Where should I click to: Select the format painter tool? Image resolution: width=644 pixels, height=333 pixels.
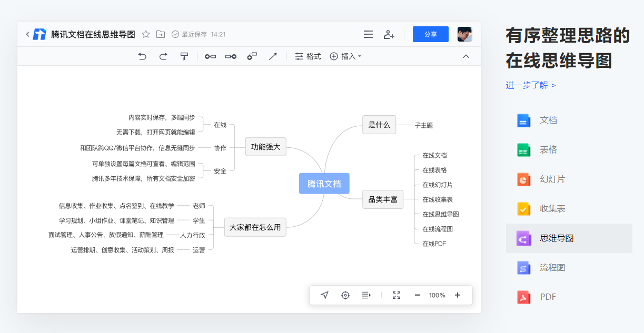pos(184,56)
